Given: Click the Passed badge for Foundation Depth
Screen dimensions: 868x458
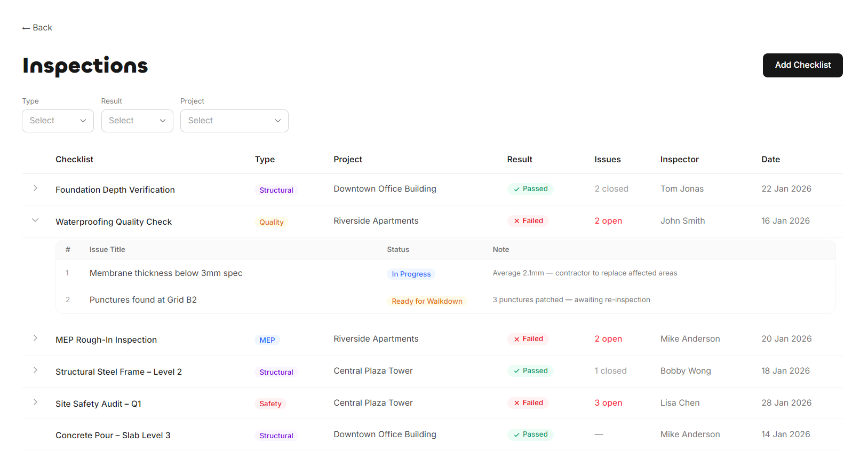Looking at the screenshot, I should (x=530, y=189).
